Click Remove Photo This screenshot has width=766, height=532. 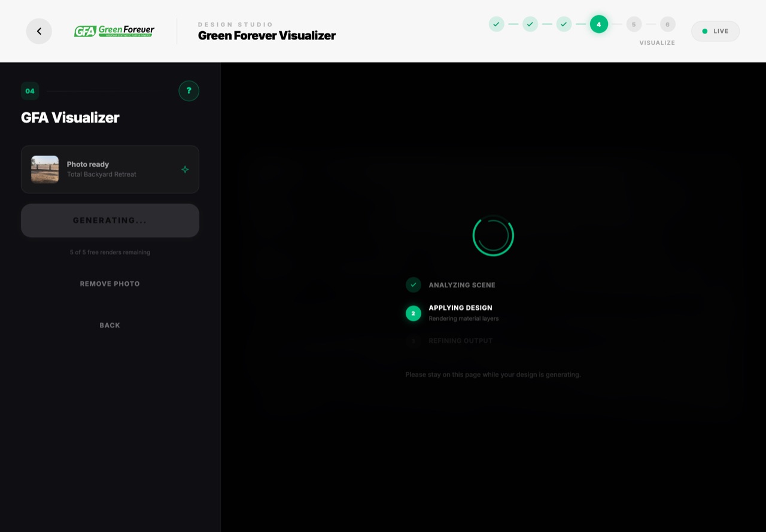point(110,284)
